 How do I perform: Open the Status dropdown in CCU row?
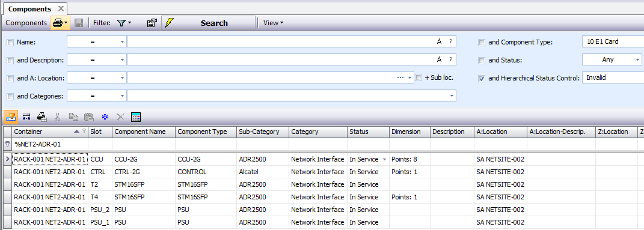click(384, 159)
